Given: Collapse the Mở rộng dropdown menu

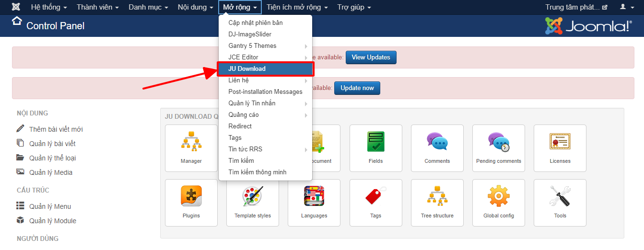Looking at the screenshot, I should 240,7.
